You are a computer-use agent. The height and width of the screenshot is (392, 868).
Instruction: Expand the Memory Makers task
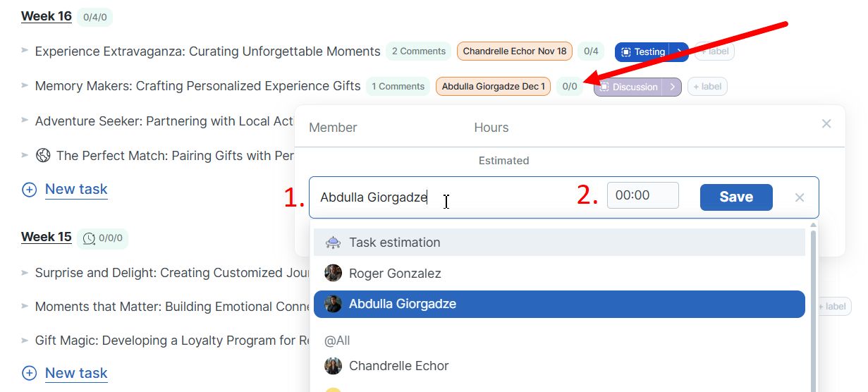(25, 86)
